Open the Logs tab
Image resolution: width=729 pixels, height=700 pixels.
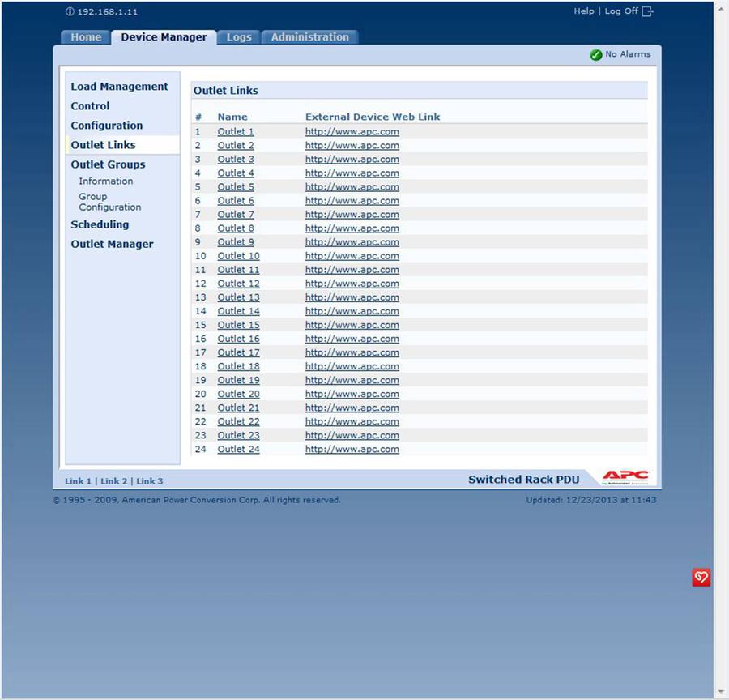(x=239, y=37)
